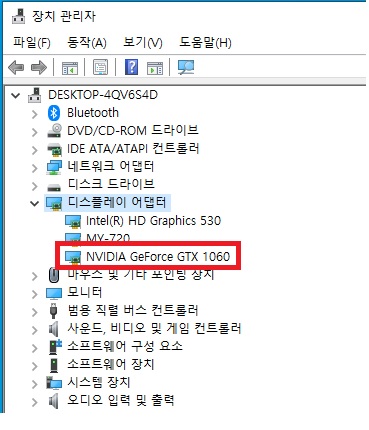
Task: Click the Back arrow toolbar icon
Action: (x=16, y=68)
